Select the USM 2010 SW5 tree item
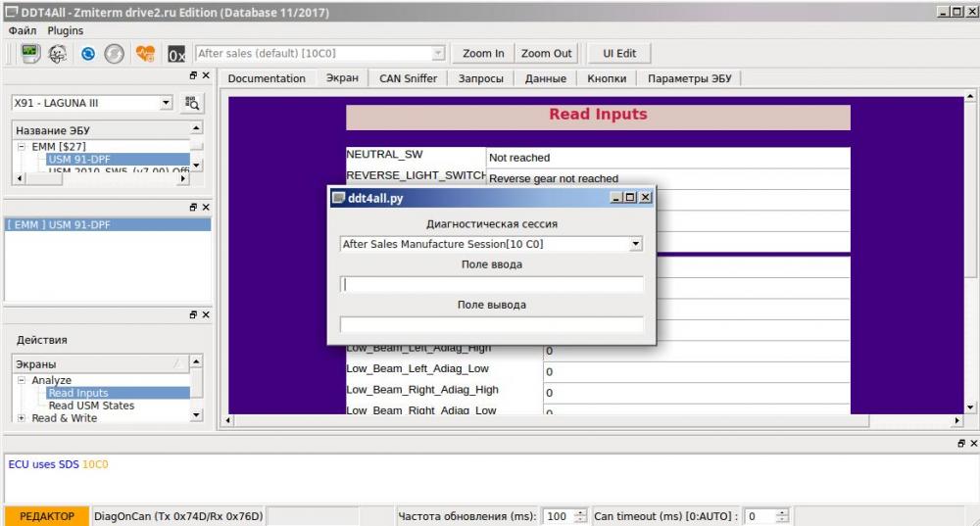The width and height of the screenshot is (980, 526). [119, 169]
